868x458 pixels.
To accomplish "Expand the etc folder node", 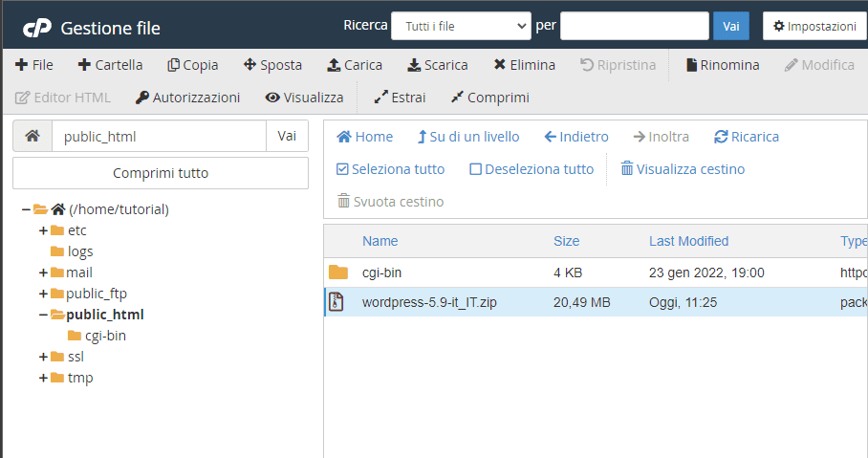I will (43, 230).
